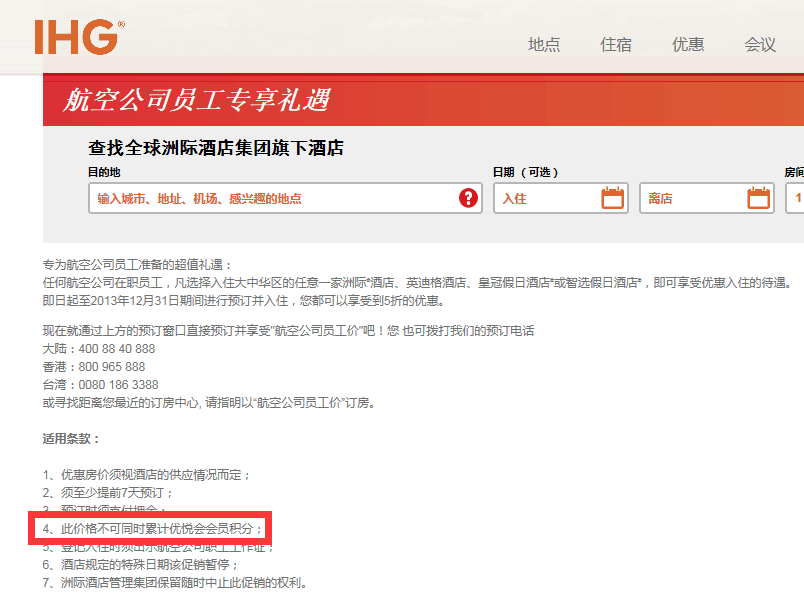
Task: Click the IHG logo
Action: tap(79, 37)
